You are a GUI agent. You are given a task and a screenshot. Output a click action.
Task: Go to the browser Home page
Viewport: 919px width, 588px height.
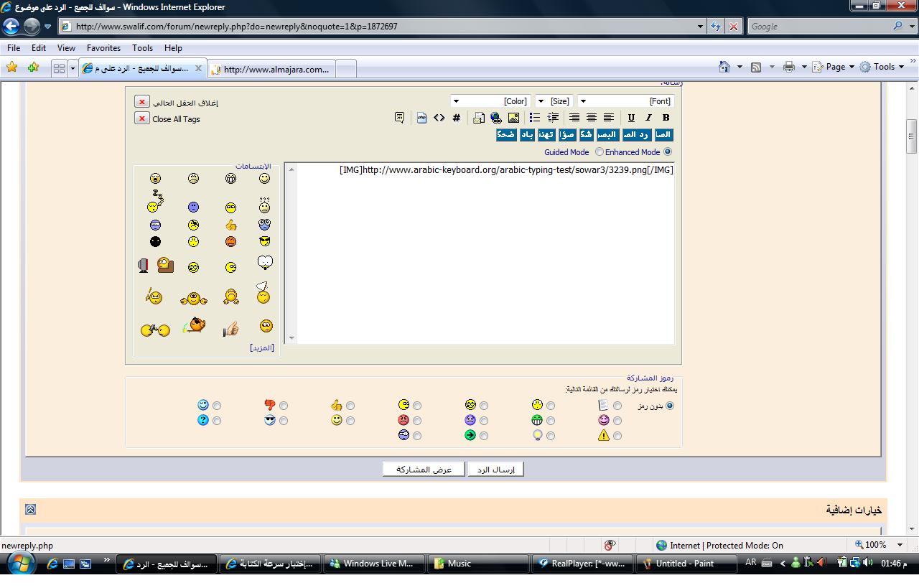tap(724, 67)
